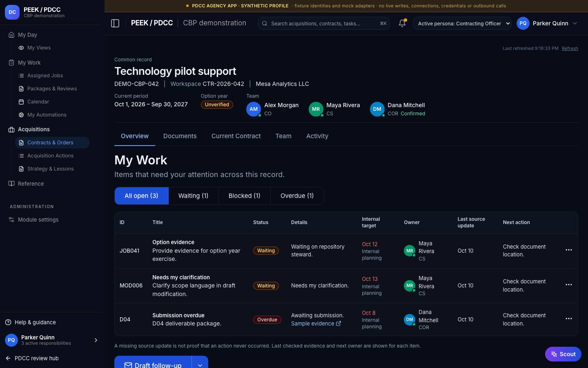Click the DC app logo badge
The image size is (588, 368).
coord(12,12)
